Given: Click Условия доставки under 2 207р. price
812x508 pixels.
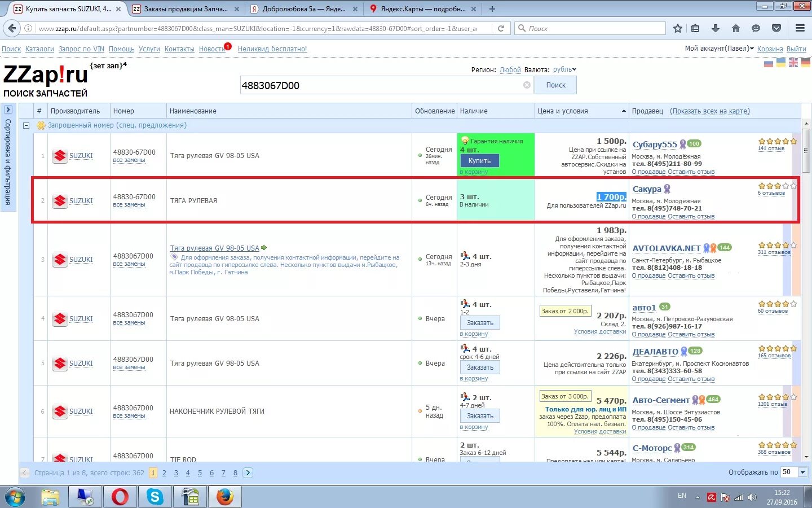Looking at the screenshot, I should coord(600,332).
